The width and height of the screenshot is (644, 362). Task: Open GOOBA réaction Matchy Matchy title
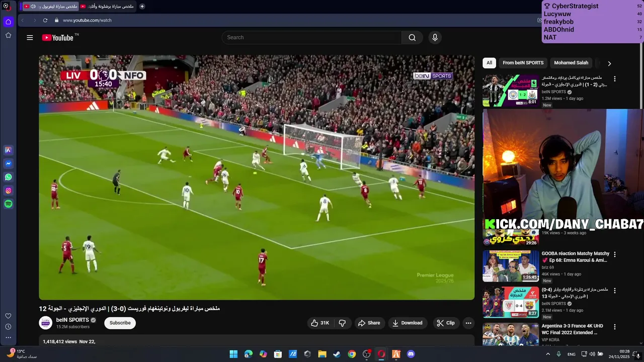point(575,257)
